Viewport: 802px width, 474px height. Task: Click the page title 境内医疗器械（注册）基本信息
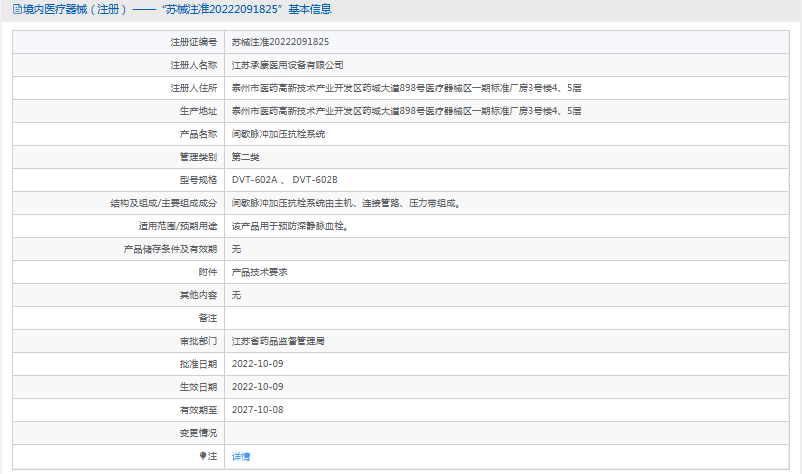pyautogui.click(x=177, y=9)
